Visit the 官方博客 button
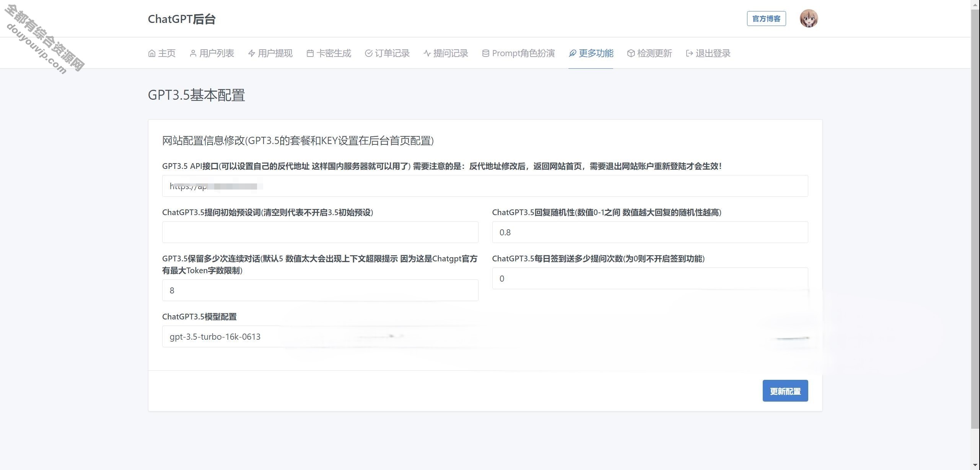The image size is (980, 470). pyautogui.click(x=766, y=18)
